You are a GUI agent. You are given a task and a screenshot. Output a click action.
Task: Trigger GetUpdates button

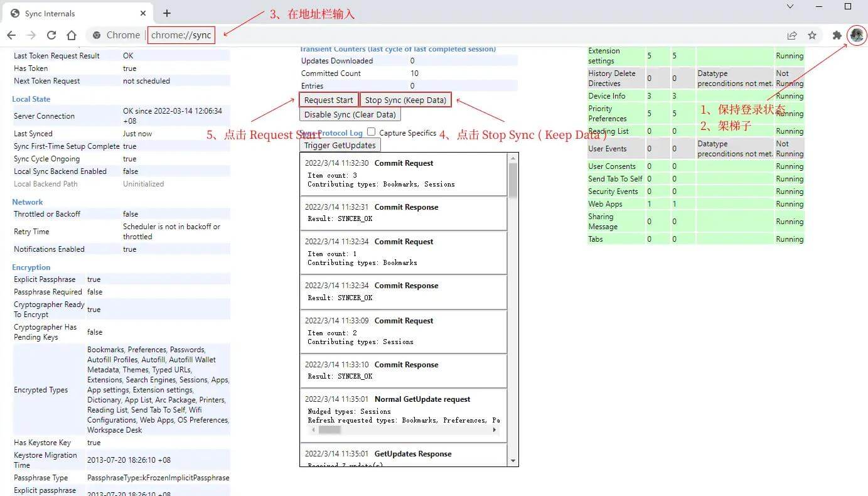click(x=340, y=145)
